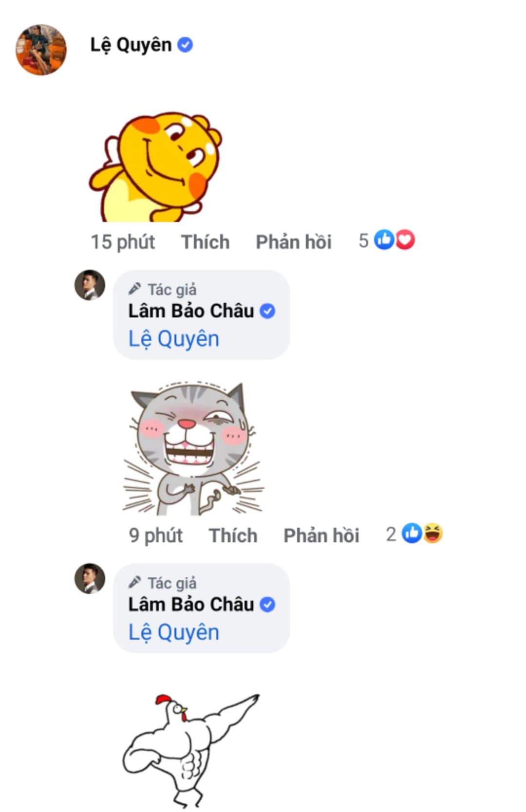This screenshot has width=526, height=812.
Task: Click Lâm Bảo Châu name in first reply
Action: pos(191,311)
